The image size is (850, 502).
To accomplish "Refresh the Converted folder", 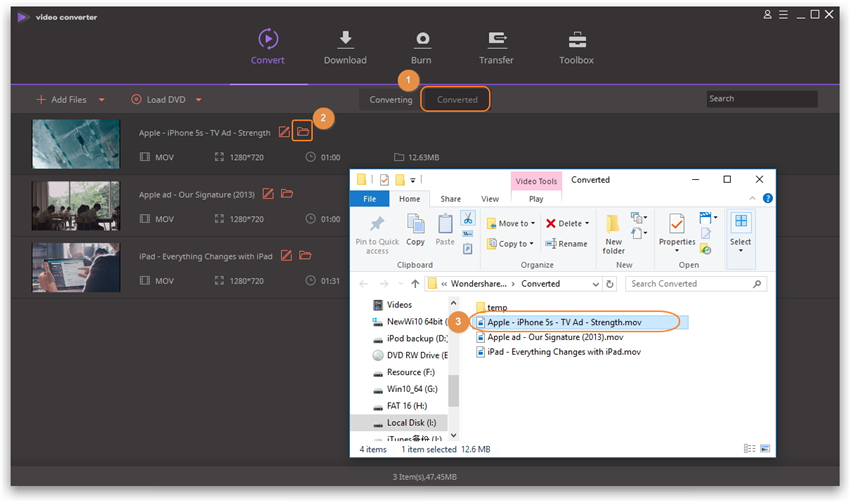I will (x=610, y=284).
